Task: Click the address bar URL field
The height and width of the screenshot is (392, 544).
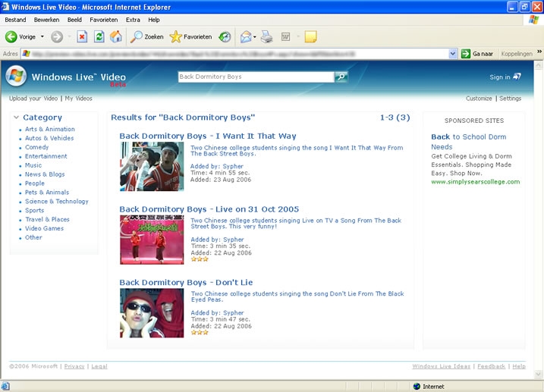Action: [x=235, y=54]
